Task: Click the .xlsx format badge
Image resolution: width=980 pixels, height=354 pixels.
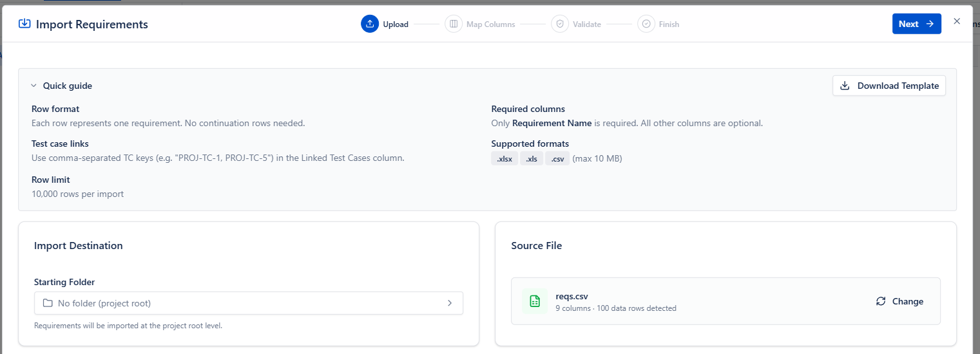Action: (504, 159)
